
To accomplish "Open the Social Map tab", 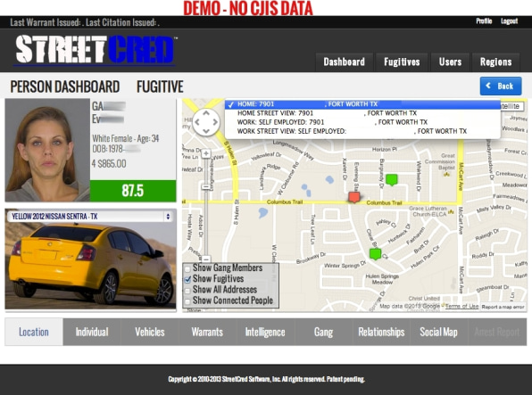I will click(438, 332).
